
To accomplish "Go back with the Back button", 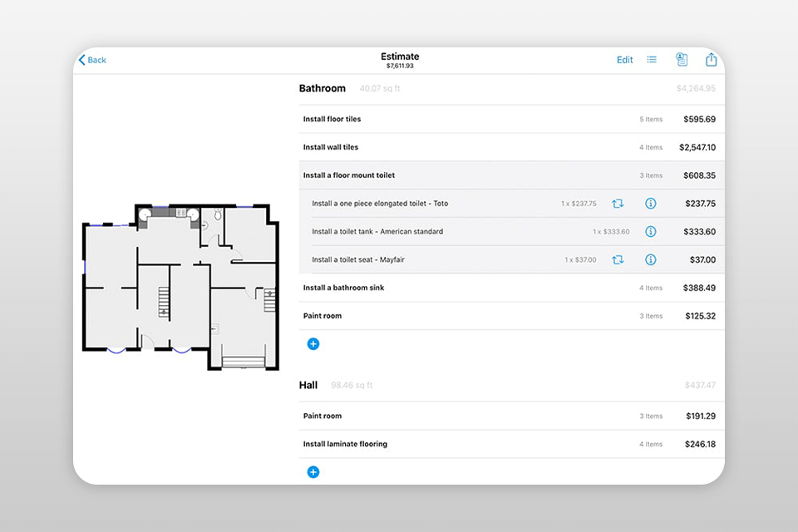I will 92,60.
